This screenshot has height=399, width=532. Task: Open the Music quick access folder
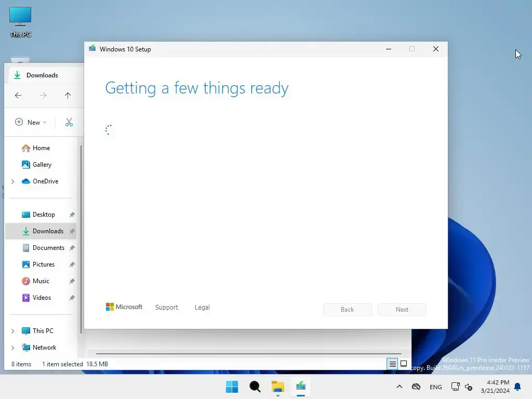[x=41, y=281]
